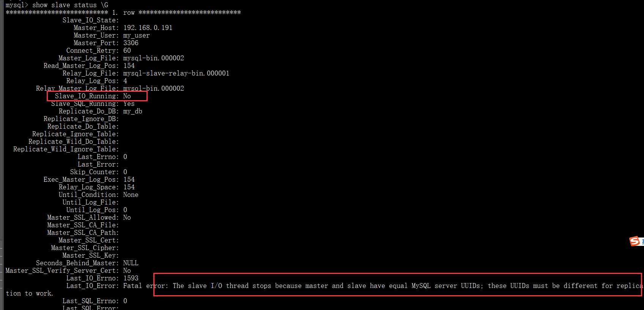644x310 pixels.
Task: Click the Master_SSL_CA_File label
Action: click(83, 225)
